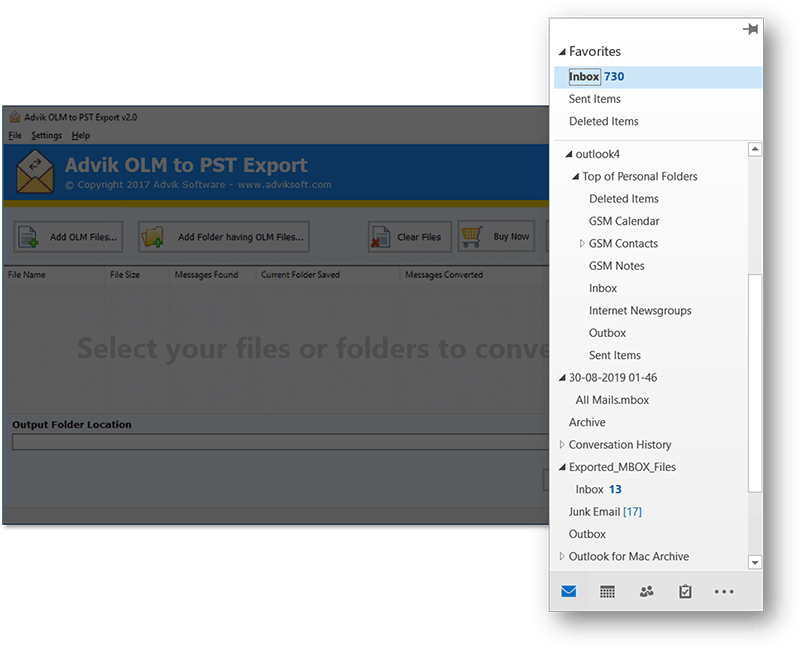
Task: Expand the GSM Contacts folder
Action: 582,243
